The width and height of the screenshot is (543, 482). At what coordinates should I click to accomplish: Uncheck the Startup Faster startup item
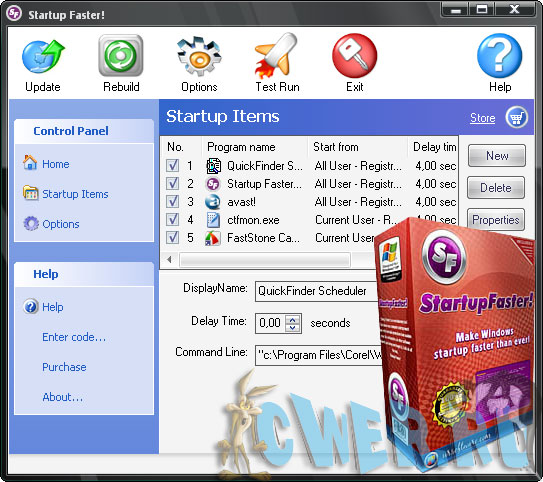(x=172, y=184)
